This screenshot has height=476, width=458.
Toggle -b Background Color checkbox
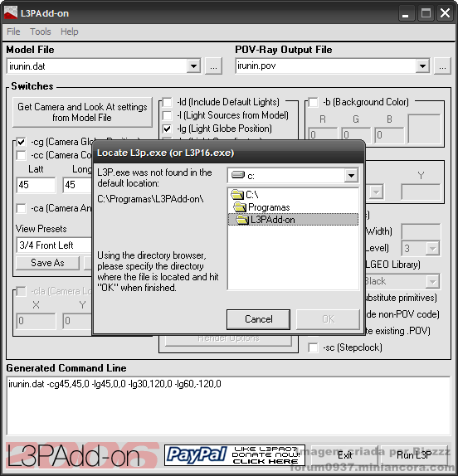coord(313,102)
